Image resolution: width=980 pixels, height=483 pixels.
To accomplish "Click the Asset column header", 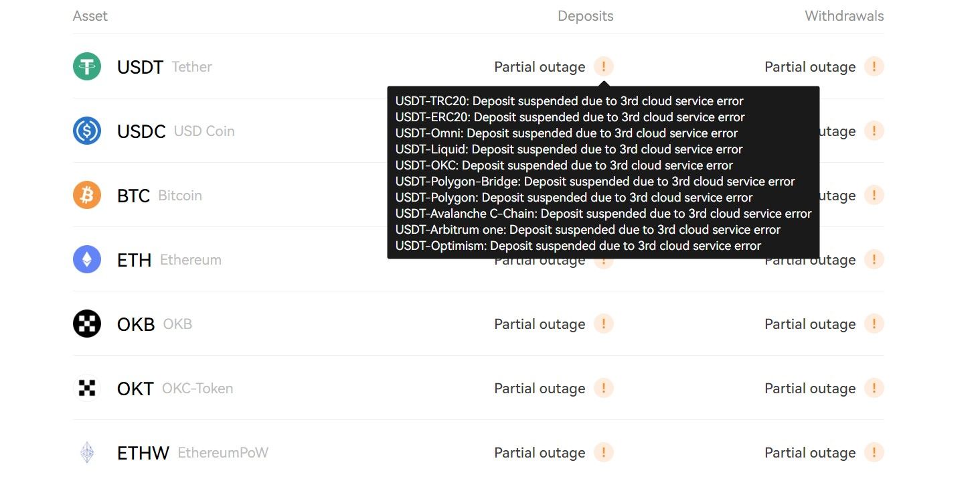I will pos(90,16).
